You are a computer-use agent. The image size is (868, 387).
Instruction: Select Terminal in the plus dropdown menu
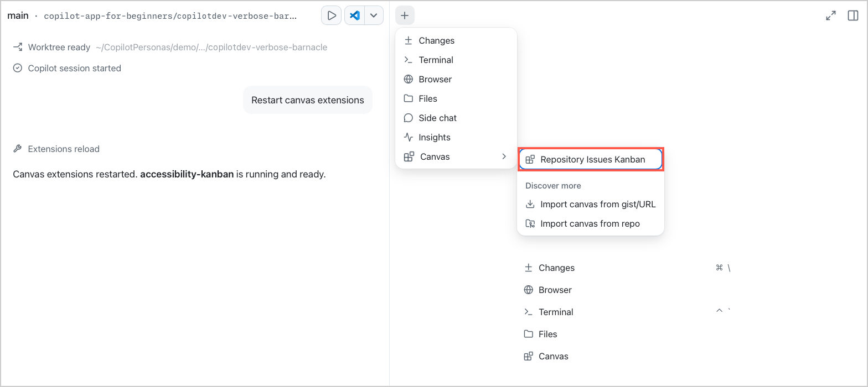[x=456, y=60]
